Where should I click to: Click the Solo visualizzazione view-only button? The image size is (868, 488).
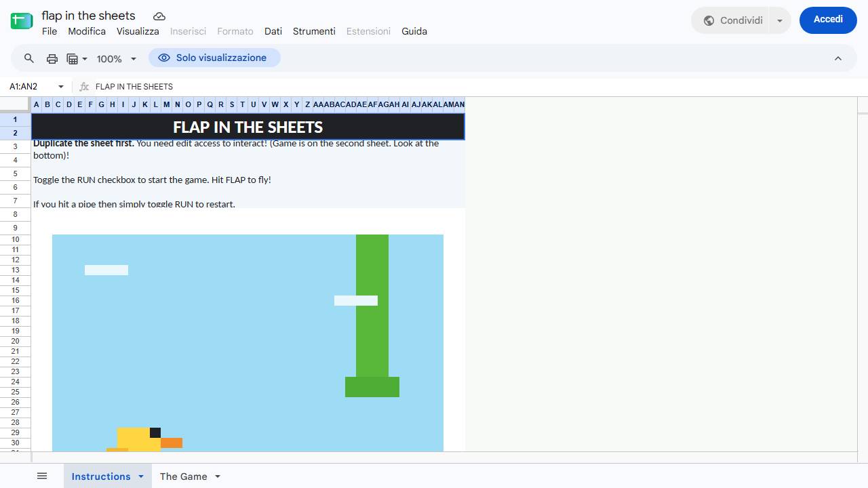[214, 58]
